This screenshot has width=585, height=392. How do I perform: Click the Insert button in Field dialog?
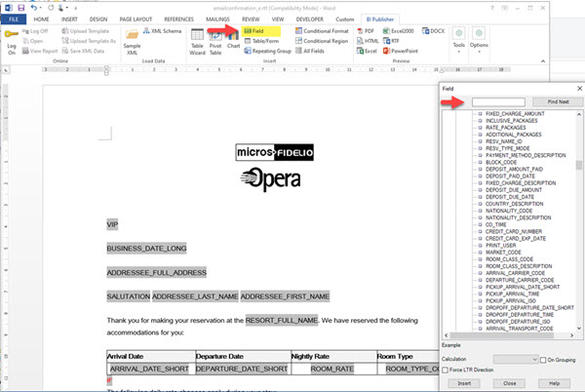[x=464, y=383]
